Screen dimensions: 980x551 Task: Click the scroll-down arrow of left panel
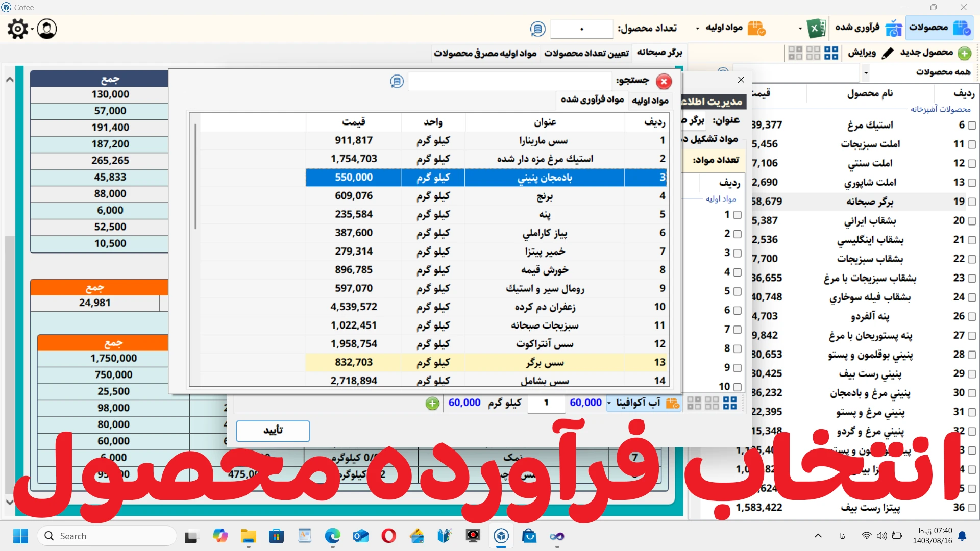pos(9,502)
